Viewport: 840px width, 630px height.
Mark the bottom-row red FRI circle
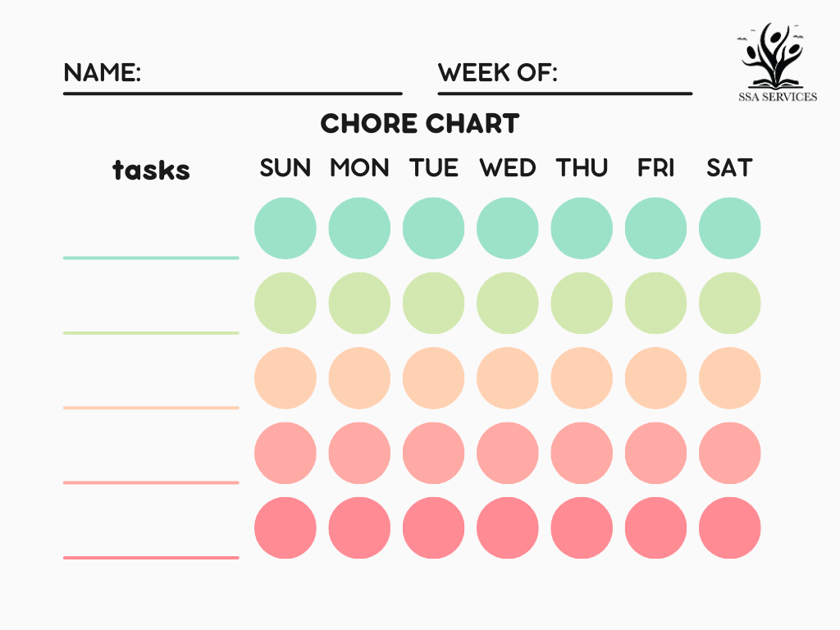tap(655, 527)
